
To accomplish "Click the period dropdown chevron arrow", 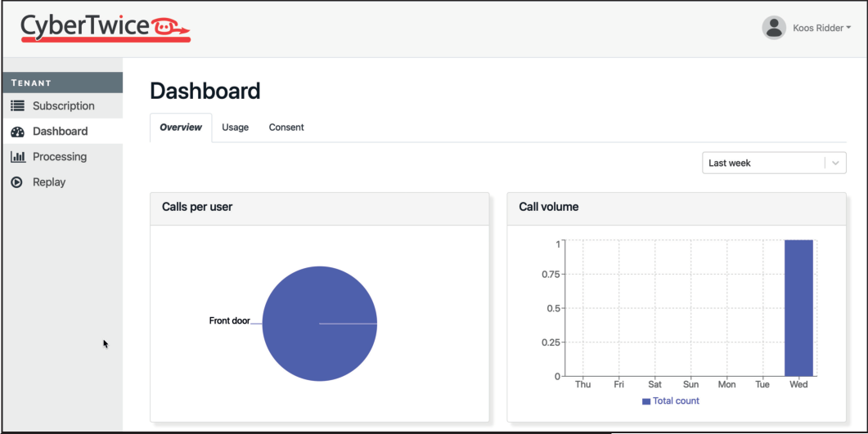I will (836, 163).
